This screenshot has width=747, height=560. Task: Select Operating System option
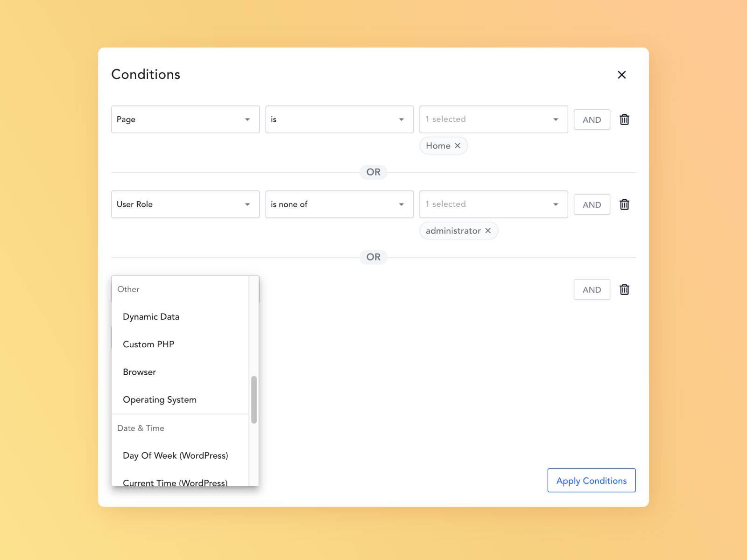point(180,400)
